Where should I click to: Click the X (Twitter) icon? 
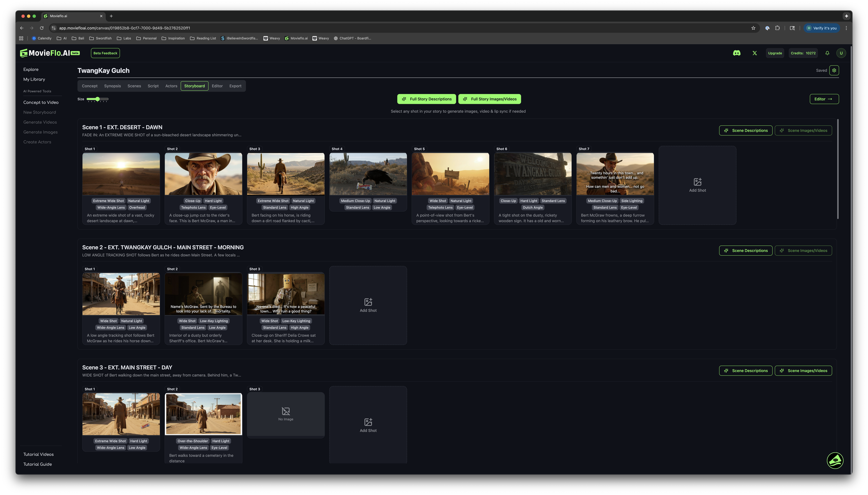pos(754,53)
